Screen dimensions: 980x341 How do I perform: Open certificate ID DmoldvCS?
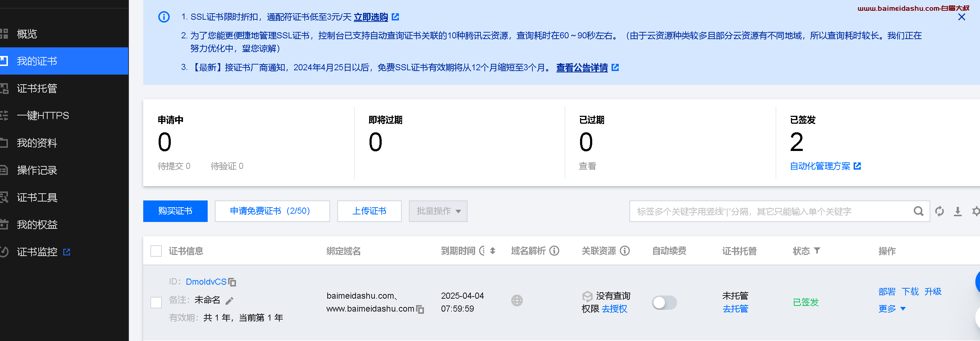tap(206, 282)
